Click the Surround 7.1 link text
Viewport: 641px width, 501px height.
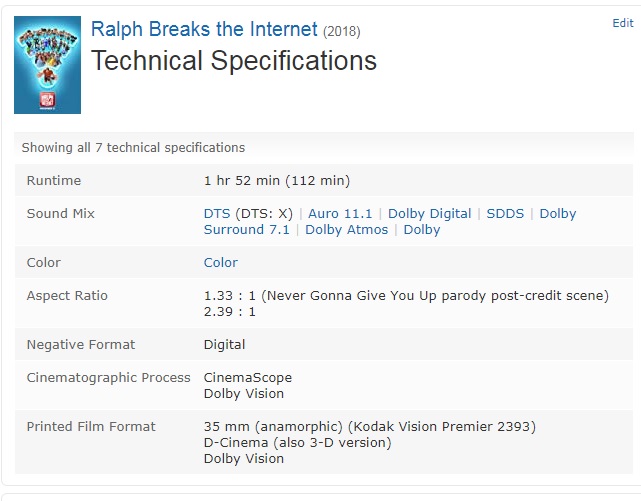[247, 230]
